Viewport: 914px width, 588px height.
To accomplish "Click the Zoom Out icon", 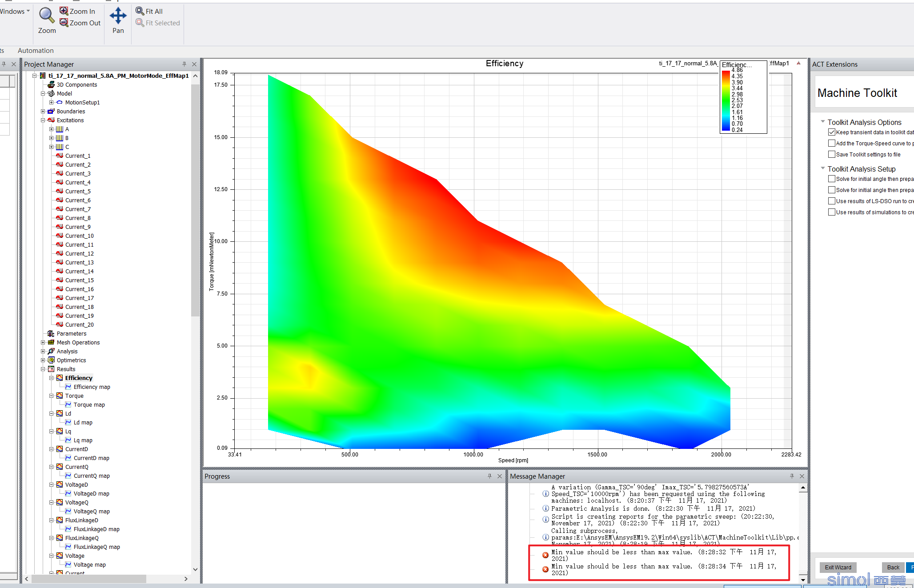I will pos(64,22).
